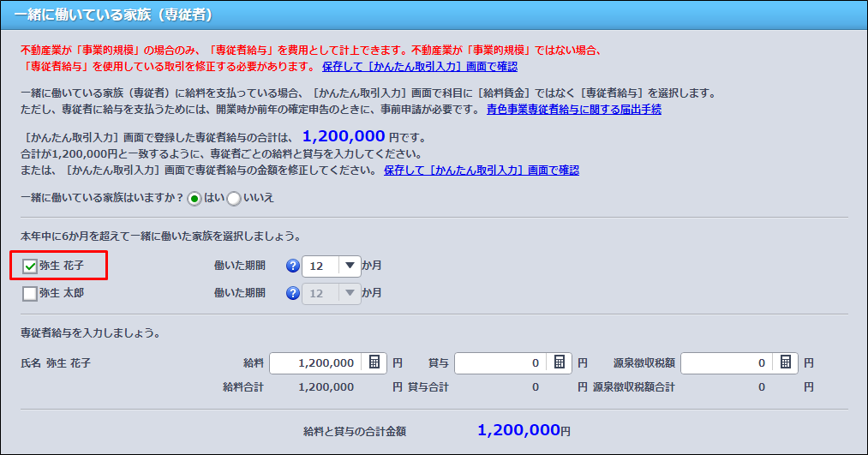Viewport: 868px width, 455px height.
Task: Click the 氏名 弥生 花子 label in salary section
Action: point(56,362)
